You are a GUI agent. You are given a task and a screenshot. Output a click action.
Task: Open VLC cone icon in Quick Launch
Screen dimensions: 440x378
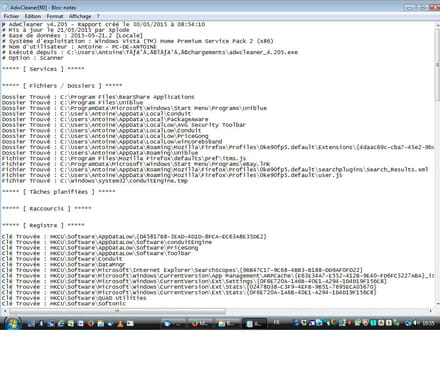click(x=120, y=324)
